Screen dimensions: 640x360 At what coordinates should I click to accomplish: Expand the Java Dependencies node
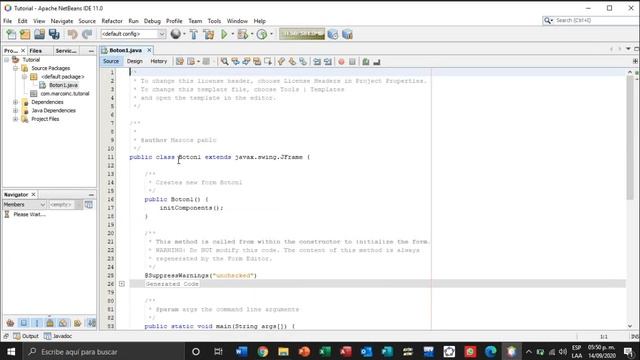click(x=16, y=111)
